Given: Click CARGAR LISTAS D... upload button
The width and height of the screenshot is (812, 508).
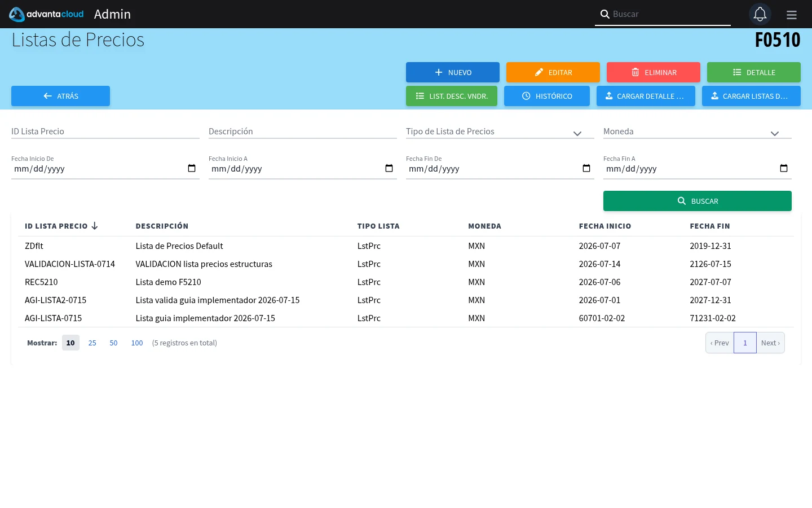Looking at the screenshot, I should point(751,96).
